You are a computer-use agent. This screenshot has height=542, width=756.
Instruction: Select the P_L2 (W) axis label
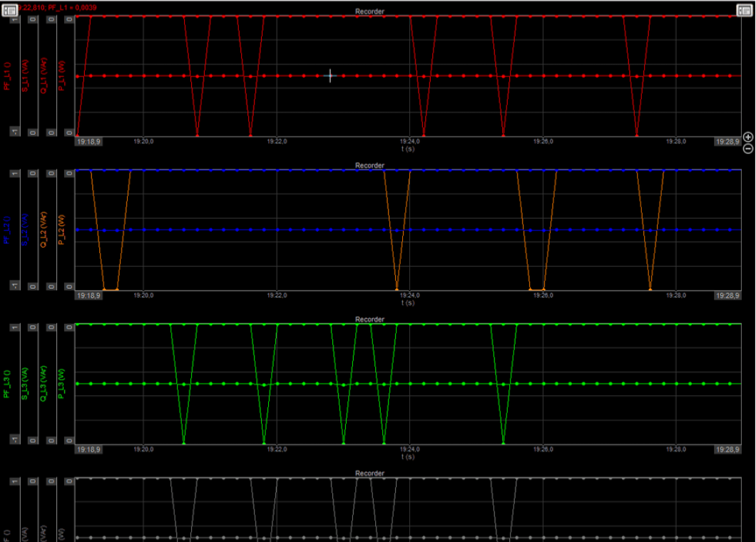(x=62, y=230)
